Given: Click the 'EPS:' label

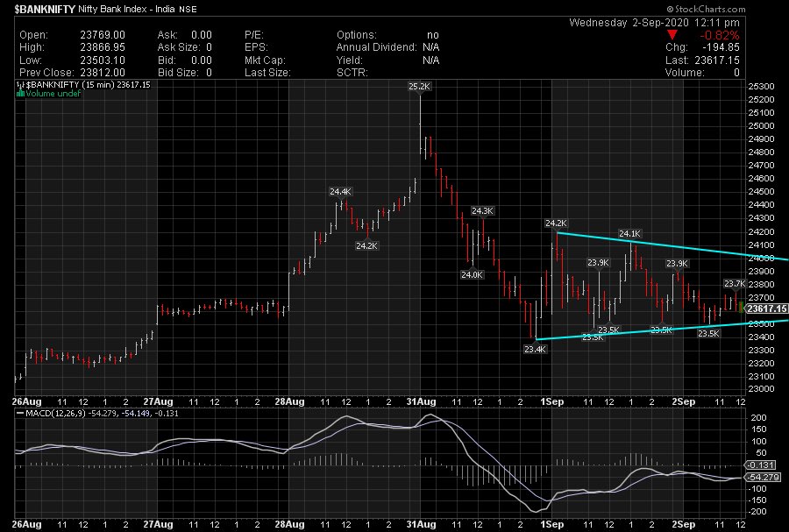Looking at the screenshot, I should point(254,47).
